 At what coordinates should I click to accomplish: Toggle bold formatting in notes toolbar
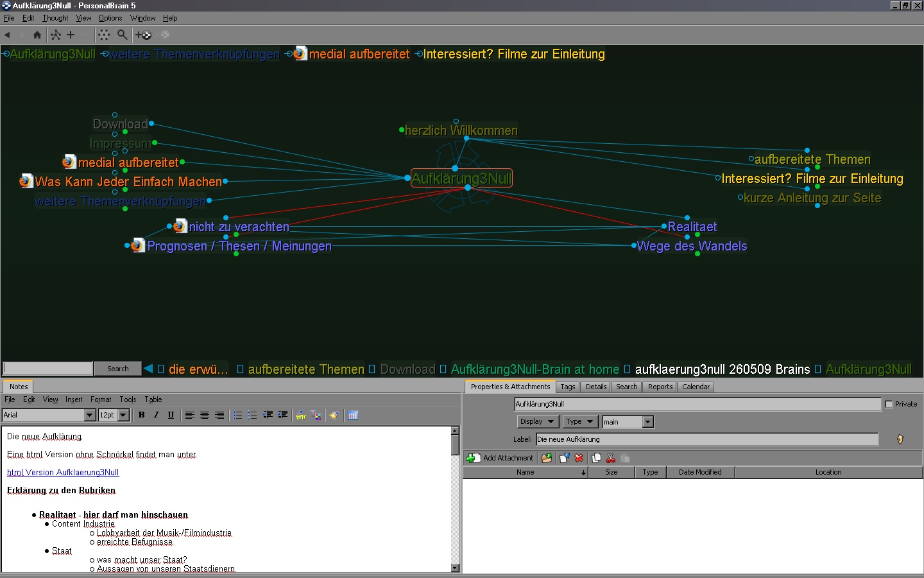pyautogui.click(x=142, y=415)
